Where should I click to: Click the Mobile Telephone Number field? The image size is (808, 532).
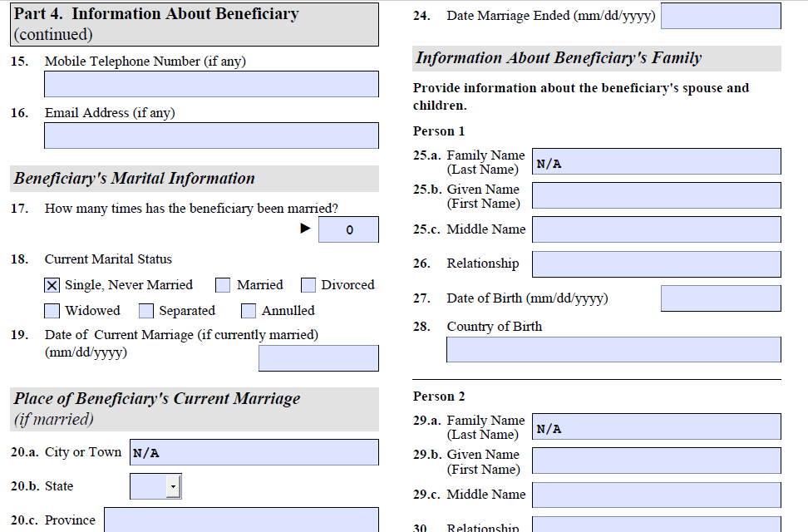click(x=211, y=84)
